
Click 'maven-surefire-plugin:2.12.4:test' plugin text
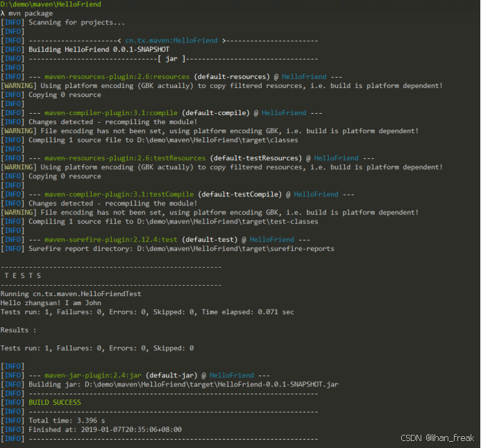(x=111, y=240)
